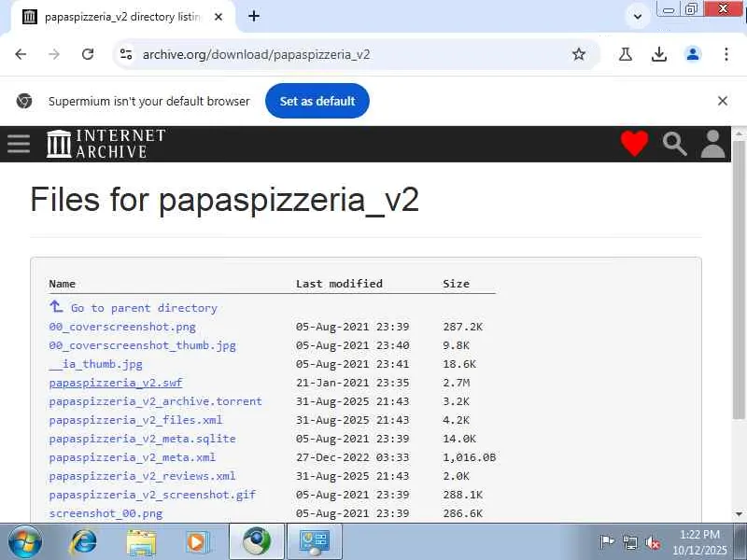Open __ia_thumb.jpg file link
The width and height of the screenshot is (747, 560).
[96, 364]
